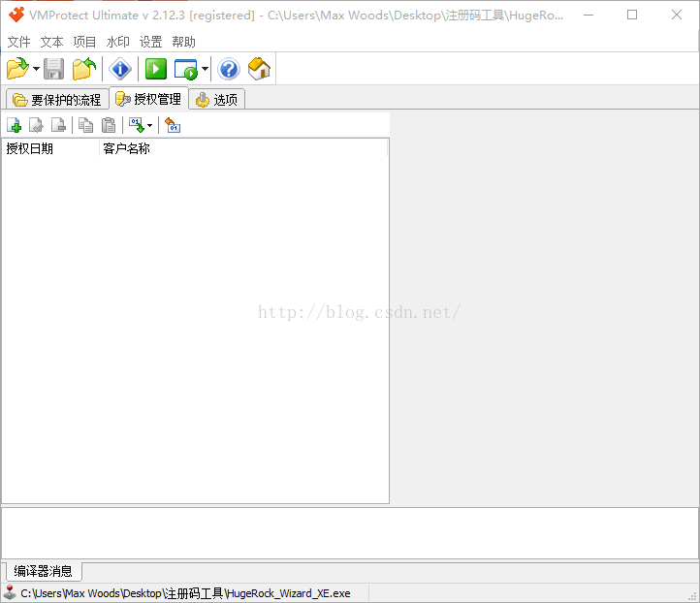Screen dimensions: 700x603
Task: Click the open file folder icon
Action: pos(17,69)
